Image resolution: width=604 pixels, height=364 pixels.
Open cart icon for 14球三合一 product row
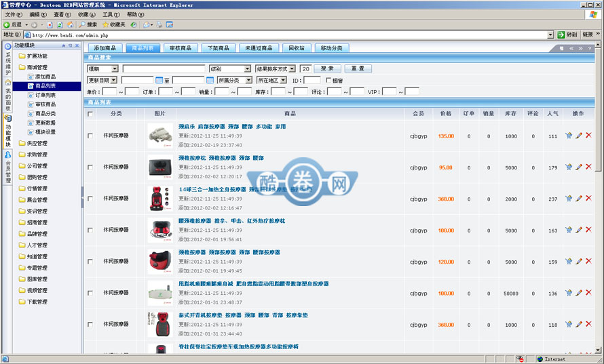click(569, 199)
